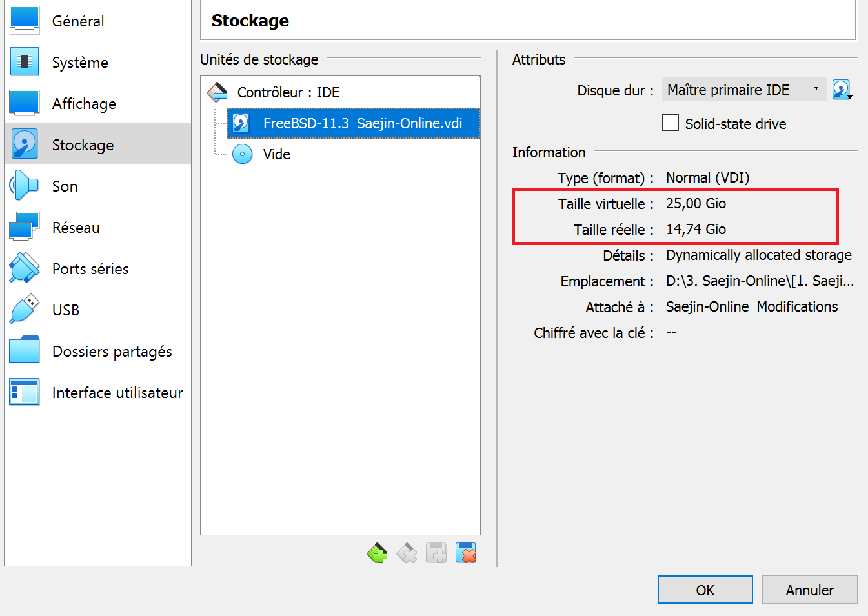The height and width of the screenshot is (616, 868).
Task: Click the choose virtual hard disk icon
Action: point(842,90)
